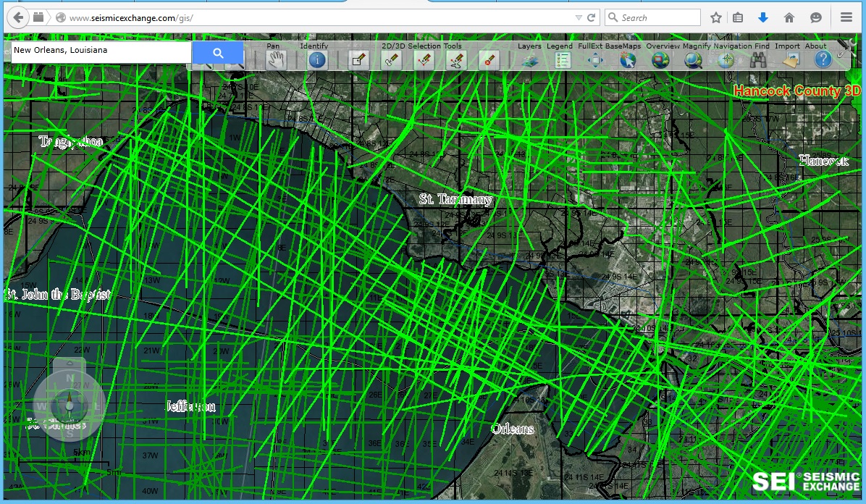Bookmark this page with star icon
This screenshot has height=504, width=866.
[716, 17]
